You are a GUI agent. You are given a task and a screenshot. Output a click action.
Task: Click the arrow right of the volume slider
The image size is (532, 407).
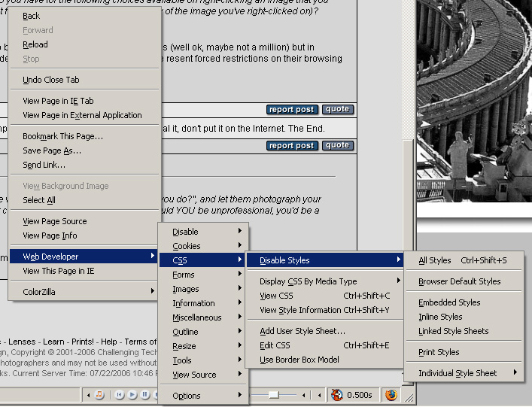(304, 395)
